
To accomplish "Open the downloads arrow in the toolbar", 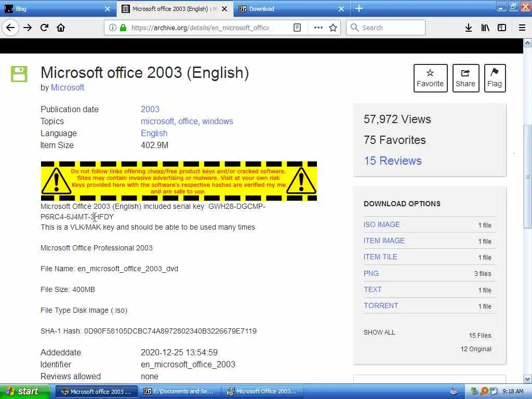I will pyautogui.click(x=469, y=28).
